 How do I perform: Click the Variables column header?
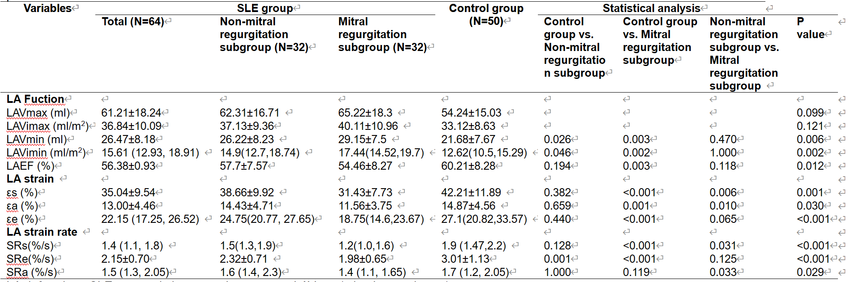[47, 8]
